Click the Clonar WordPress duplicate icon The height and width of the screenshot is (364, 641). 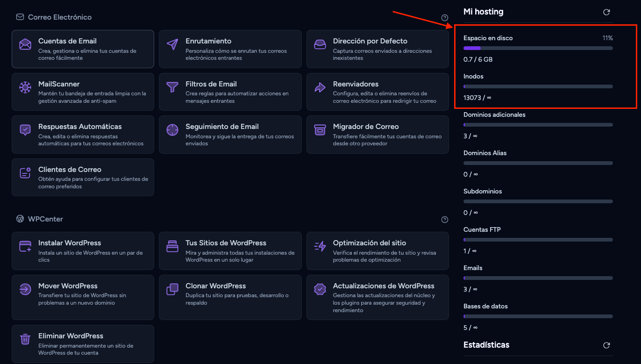tap(172, 289)
